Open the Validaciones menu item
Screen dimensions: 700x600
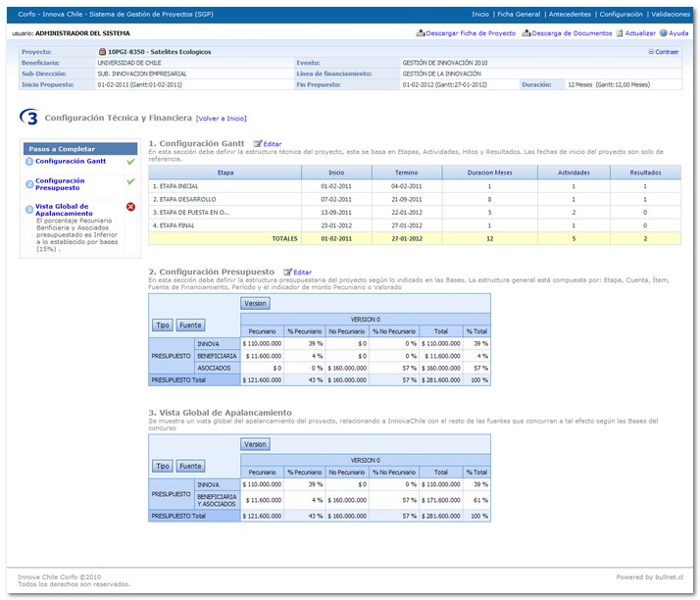(x=671, y=15)
